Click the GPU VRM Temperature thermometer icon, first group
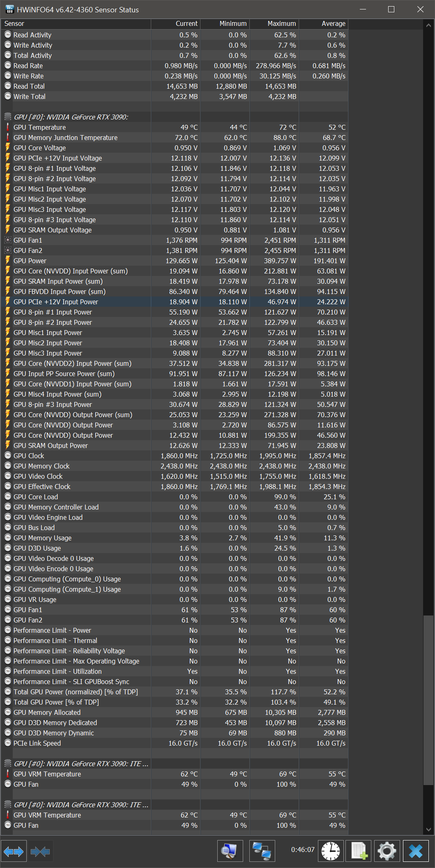 (8, 774)
